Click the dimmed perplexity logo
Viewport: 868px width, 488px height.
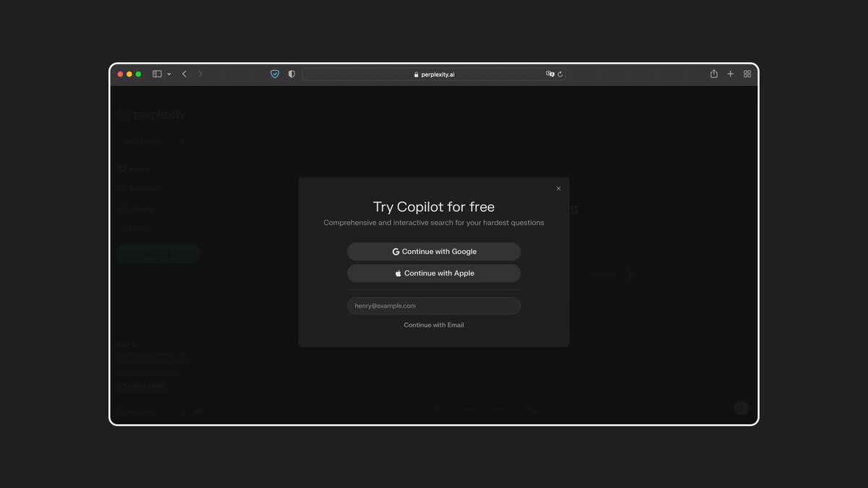(151, 115)
